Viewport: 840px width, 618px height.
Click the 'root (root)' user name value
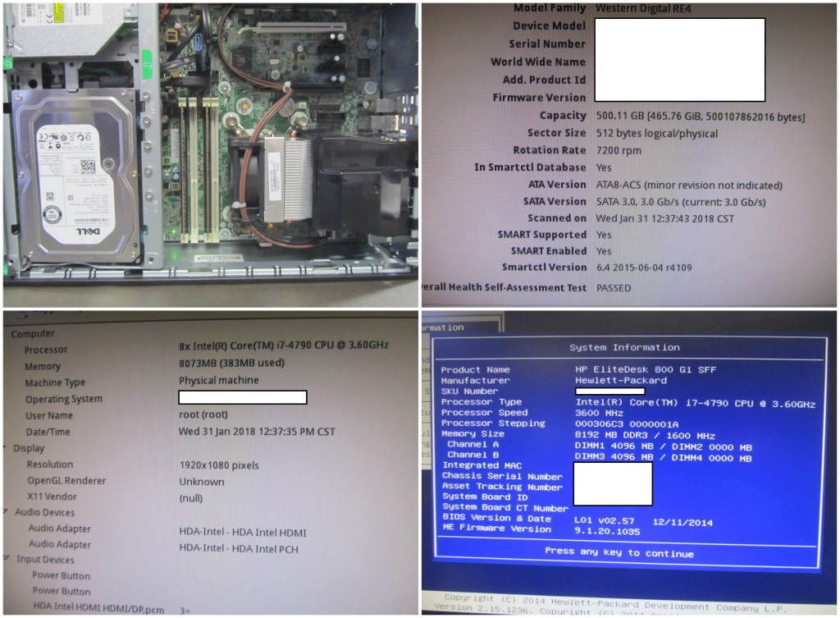(203, 414)
